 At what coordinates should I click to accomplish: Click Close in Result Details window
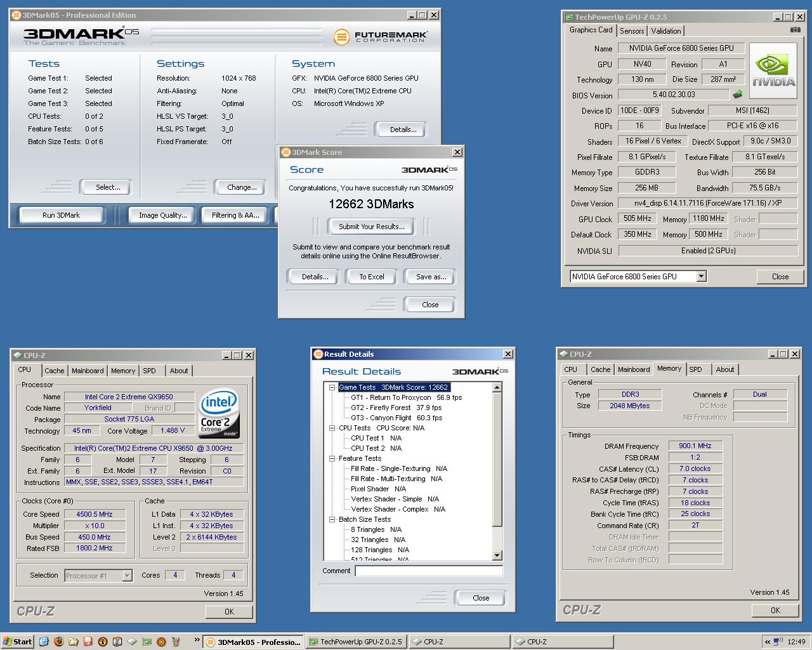tap(481, 598)
